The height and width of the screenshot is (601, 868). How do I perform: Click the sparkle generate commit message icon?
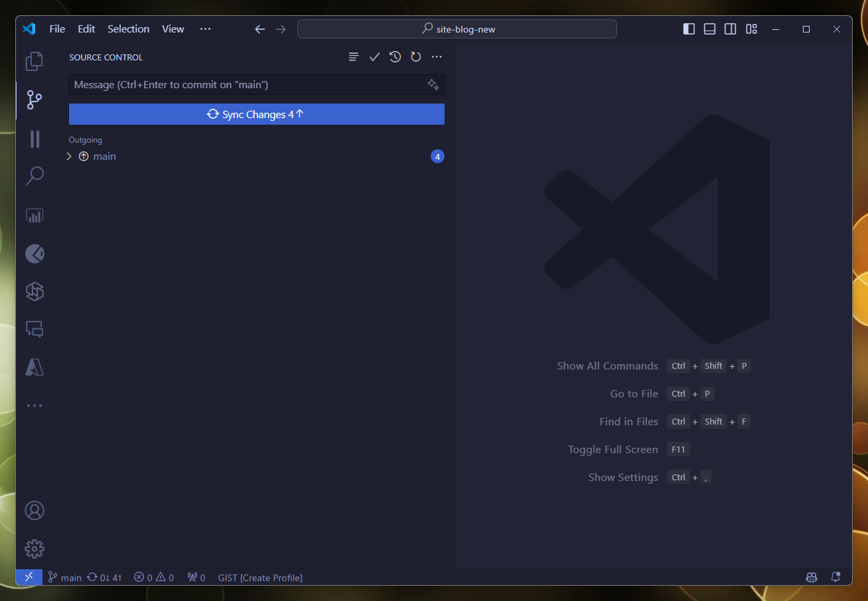433,84
